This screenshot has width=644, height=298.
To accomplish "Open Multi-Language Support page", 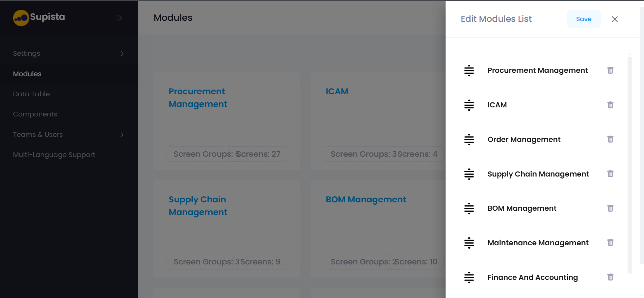I will 54,155.
